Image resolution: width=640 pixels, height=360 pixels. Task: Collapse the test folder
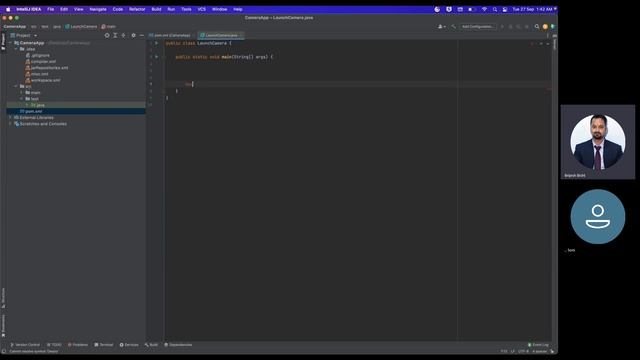tap(22, 99)
